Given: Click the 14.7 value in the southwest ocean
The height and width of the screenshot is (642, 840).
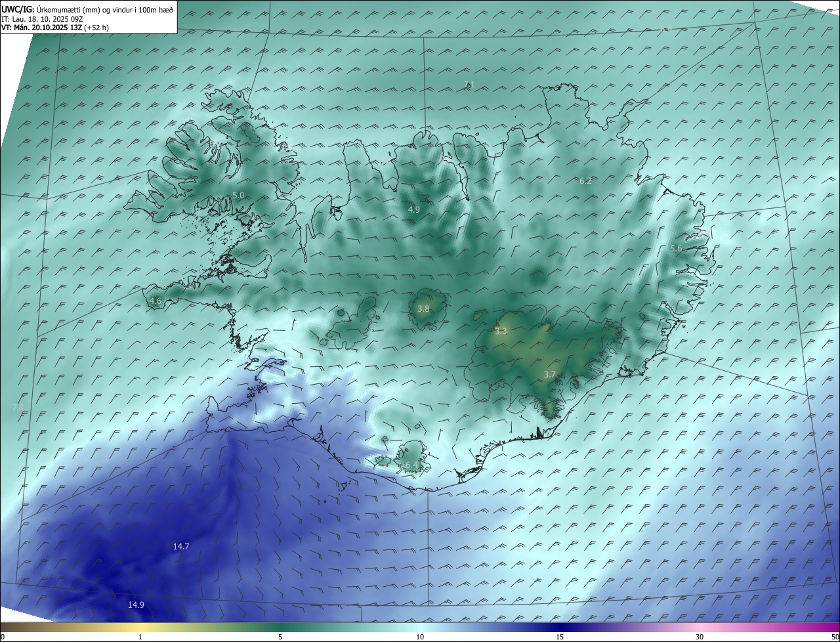Looking at the screenshot, I should click(181, 546).
